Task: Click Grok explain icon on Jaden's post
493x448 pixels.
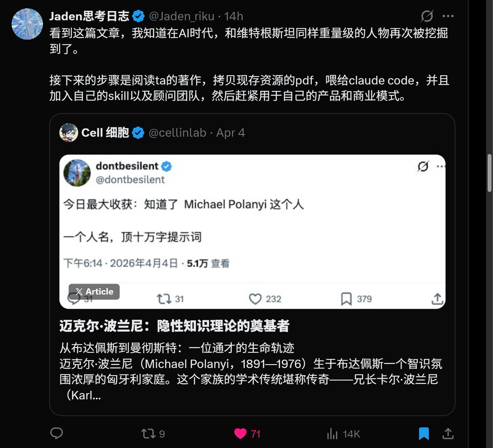Action: point(427,16)
